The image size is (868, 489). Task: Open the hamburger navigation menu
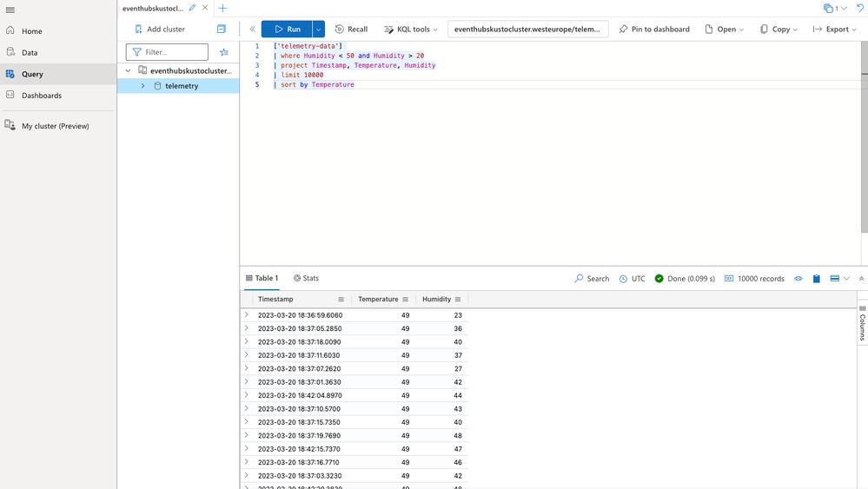pos(10,10)
